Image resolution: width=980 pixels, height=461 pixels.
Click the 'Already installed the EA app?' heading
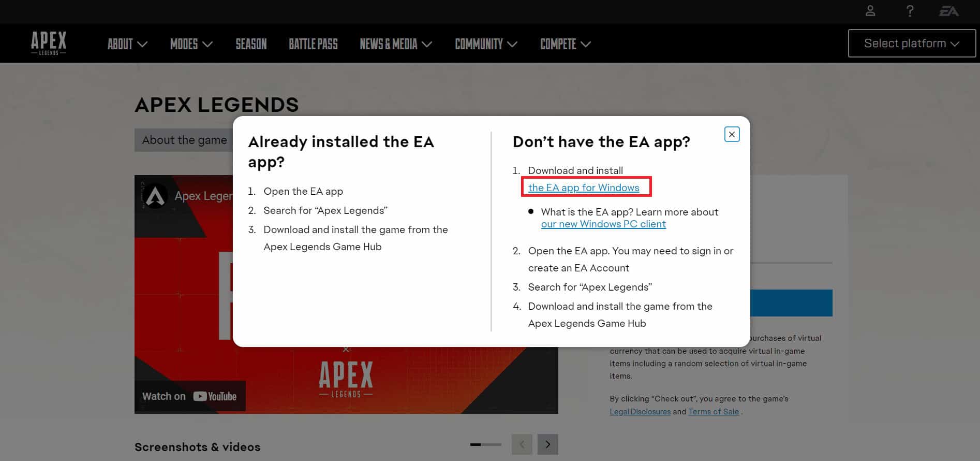pos(341,152)
